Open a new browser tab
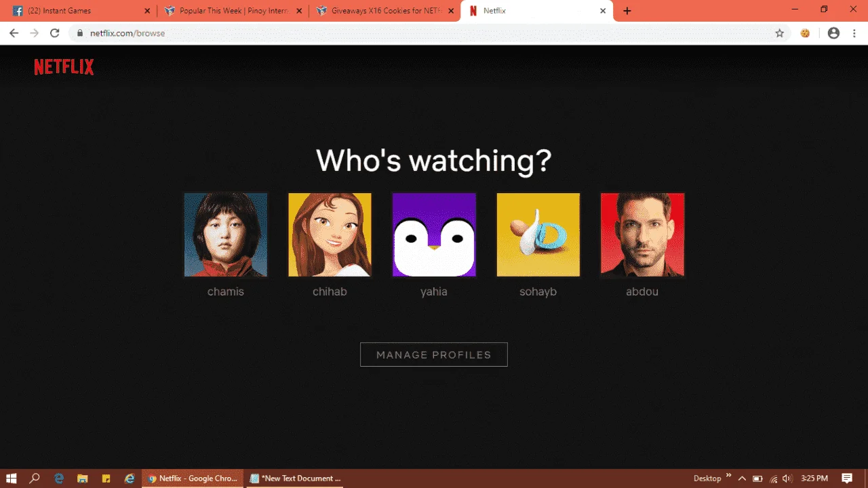Screen dimensions: 868x488 click(627, 11)
